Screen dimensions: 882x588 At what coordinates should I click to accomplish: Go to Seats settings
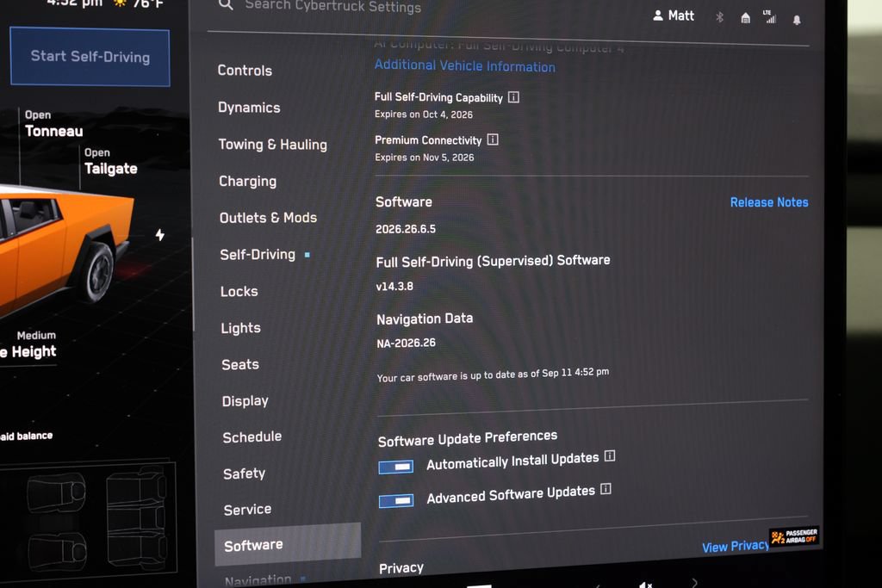click(x=240, y=364)
